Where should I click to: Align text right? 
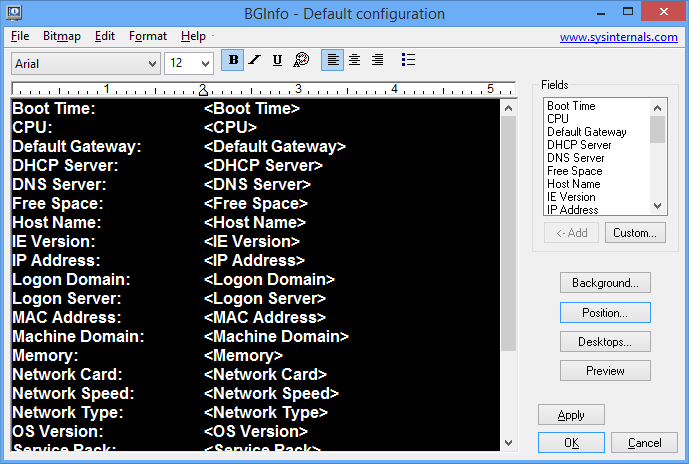pyautogui.click(x=377, y=60)
